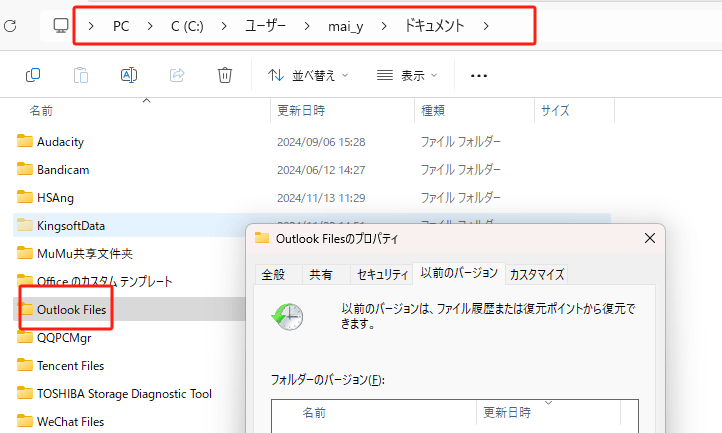
Task: Click the WeChat Files folder icon
Action: (25, 421)
